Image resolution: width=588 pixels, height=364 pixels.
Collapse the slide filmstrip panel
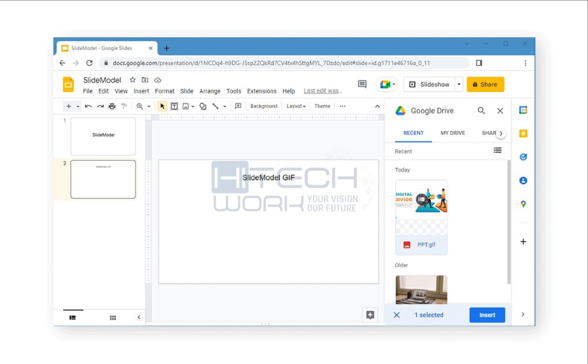(139, 317)
